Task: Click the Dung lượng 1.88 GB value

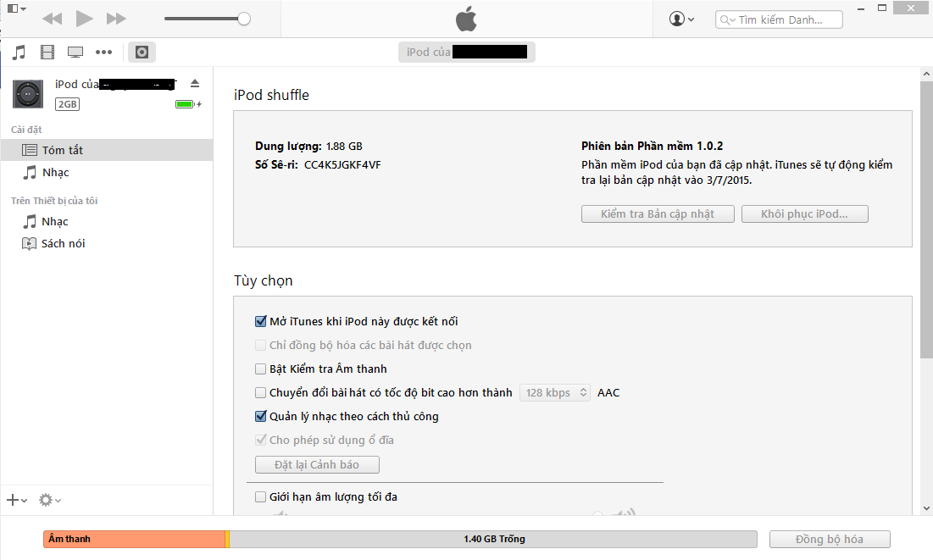Action: 344,147
